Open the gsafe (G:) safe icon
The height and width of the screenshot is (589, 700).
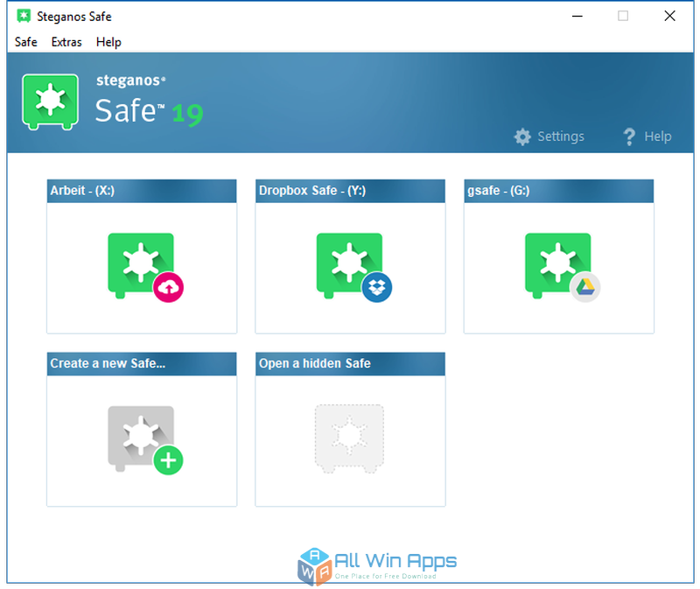pos(557,265)
